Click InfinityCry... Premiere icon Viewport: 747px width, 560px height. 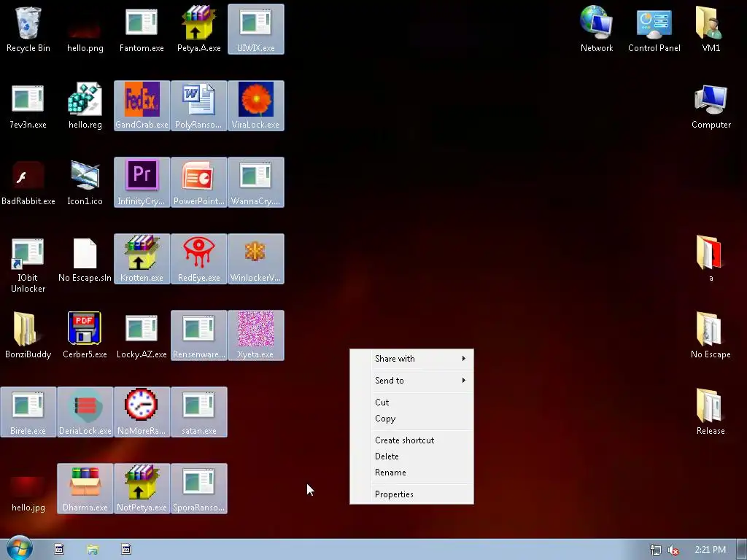[x=142, y=182]
